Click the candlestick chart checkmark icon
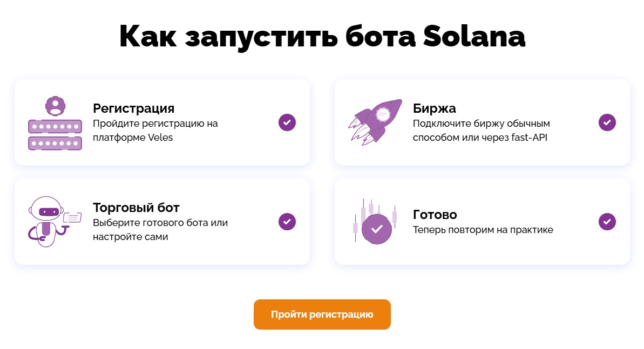 (375, 222)
